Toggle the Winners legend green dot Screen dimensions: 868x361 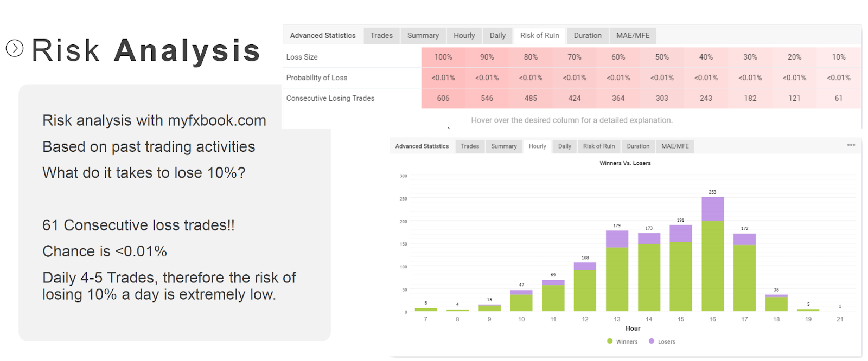tap(610, 341)
